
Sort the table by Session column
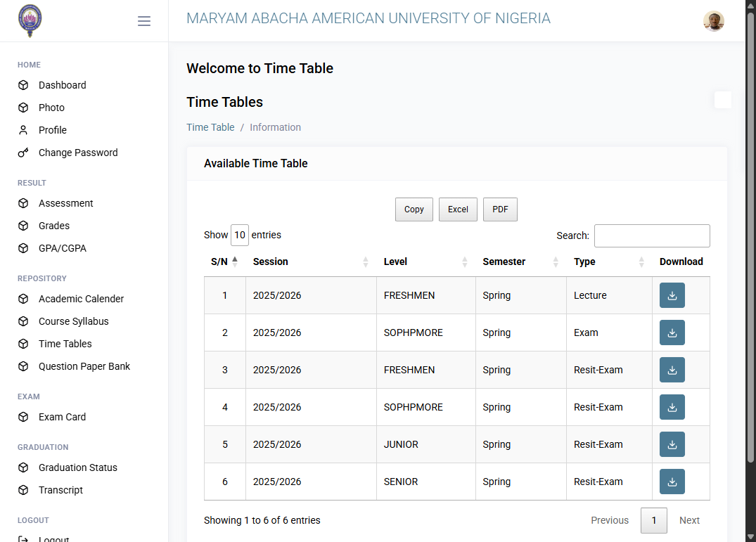[311, 262]
